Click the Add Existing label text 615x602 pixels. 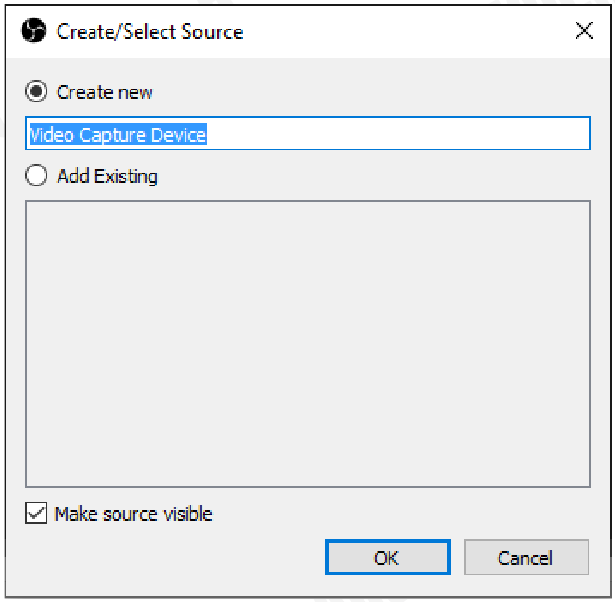tap(107, 176)
